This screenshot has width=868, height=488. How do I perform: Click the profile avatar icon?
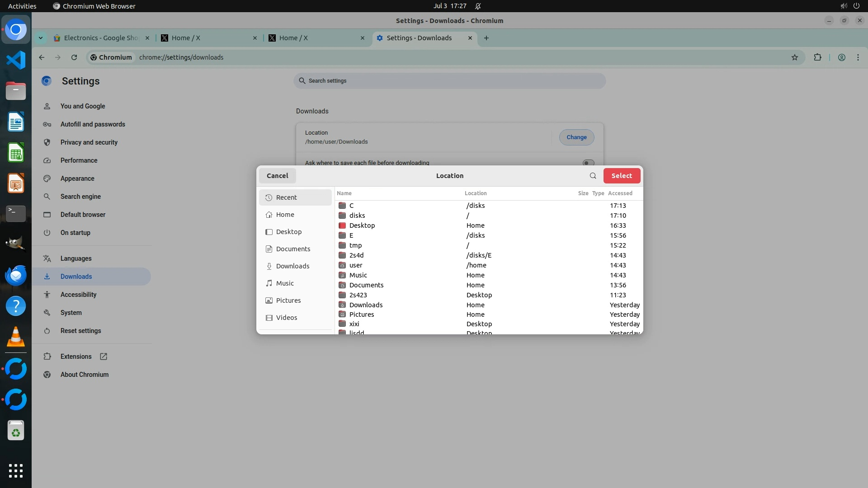click(841, 57)
